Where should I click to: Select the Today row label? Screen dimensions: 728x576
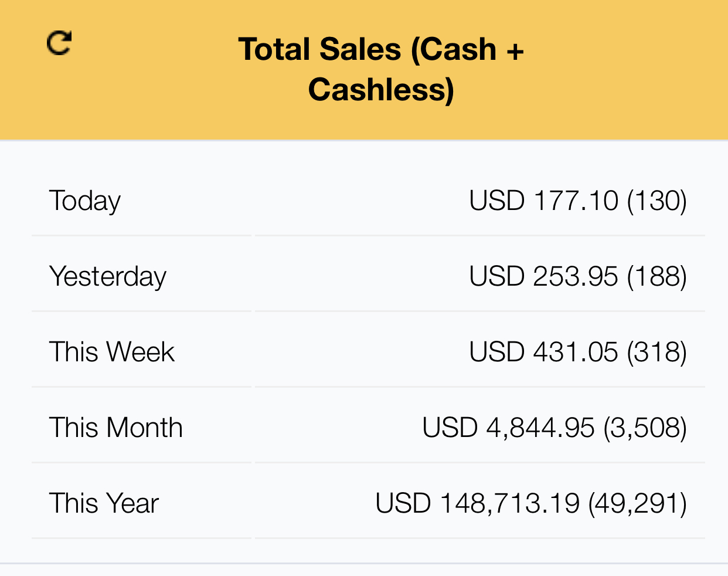pos(85,201)
